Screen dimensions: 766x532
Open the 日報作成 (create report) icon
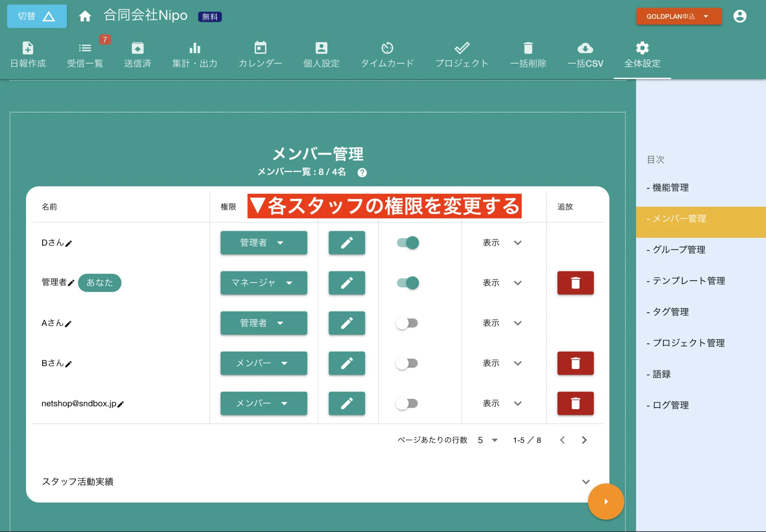point(28,54)
